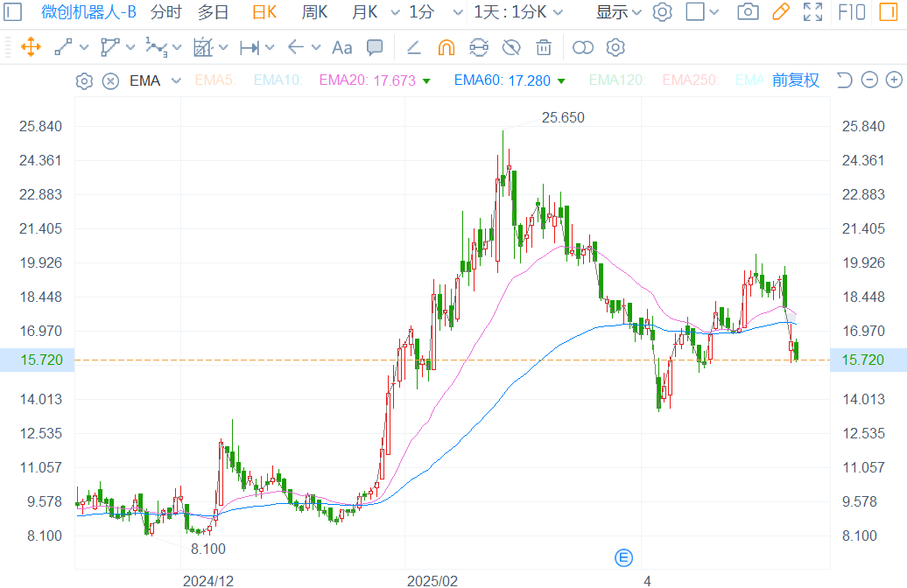Hide all drawings with crossed-eye icon

click(x=511, y=47)
